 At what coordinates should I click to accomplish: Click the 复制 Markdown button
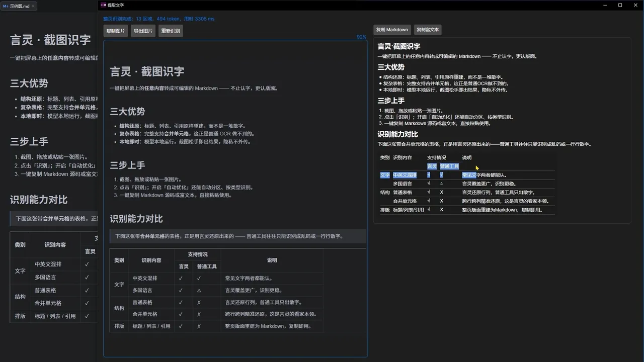[x=392, y=30]
